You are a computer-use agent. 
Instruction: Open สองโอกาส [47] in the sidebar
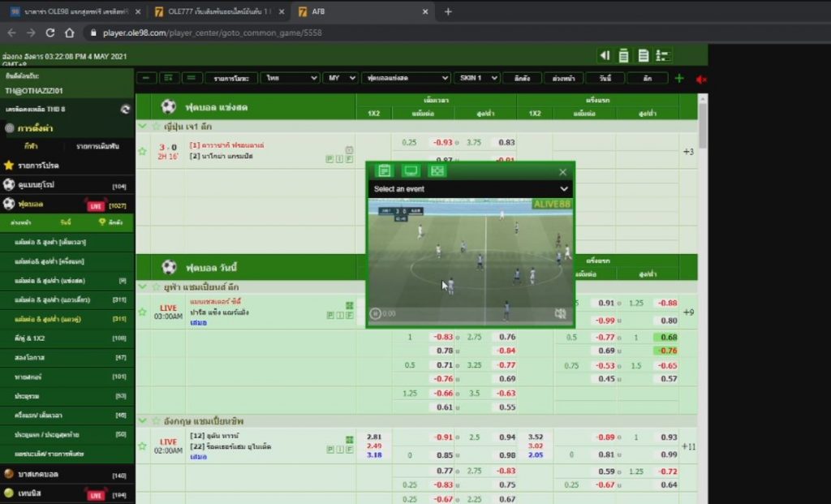click(x=67, y=357)
